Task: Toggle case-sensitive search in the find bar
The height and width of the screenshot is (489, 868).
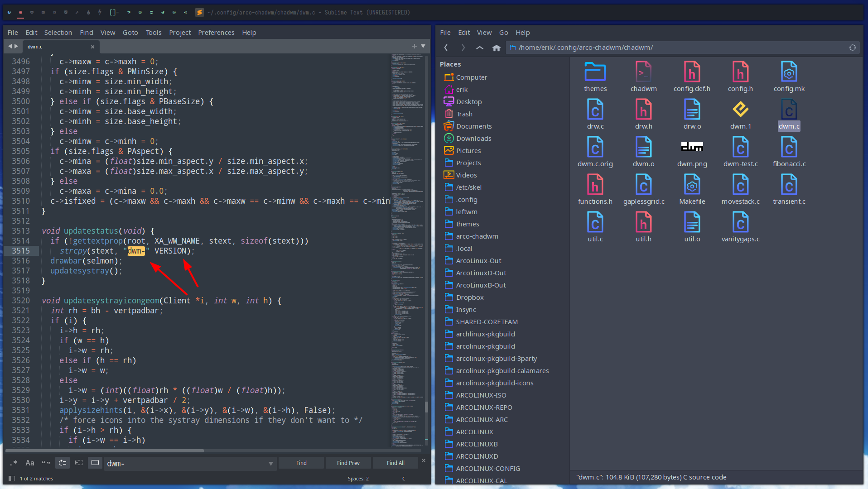Action: [x=30, y=463]
